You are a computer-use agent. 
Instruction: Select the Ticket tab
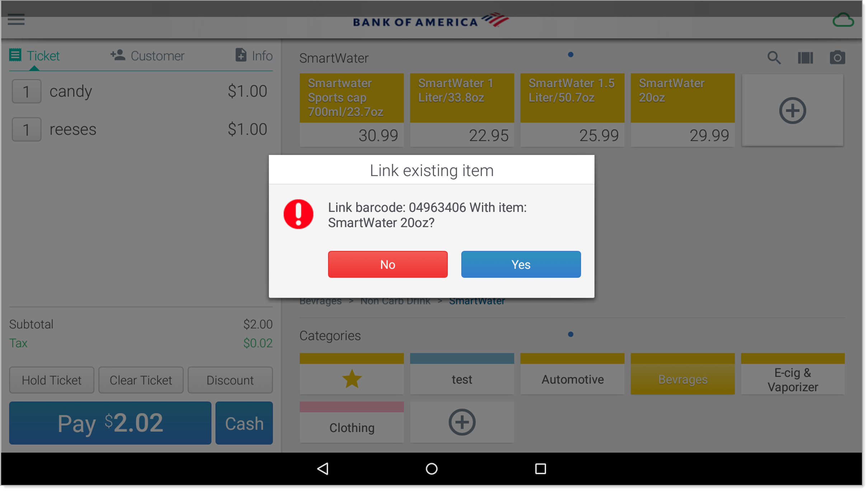pos(34,56)
